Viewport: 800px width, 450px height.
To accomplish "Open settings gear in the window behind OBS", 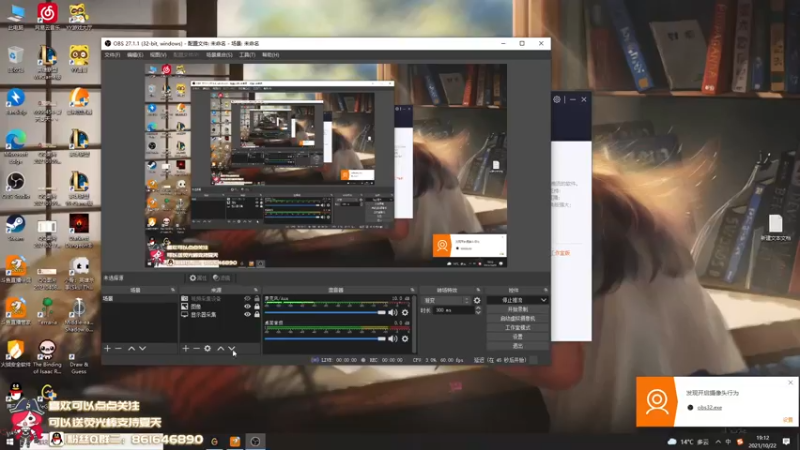I will point(557,99).
